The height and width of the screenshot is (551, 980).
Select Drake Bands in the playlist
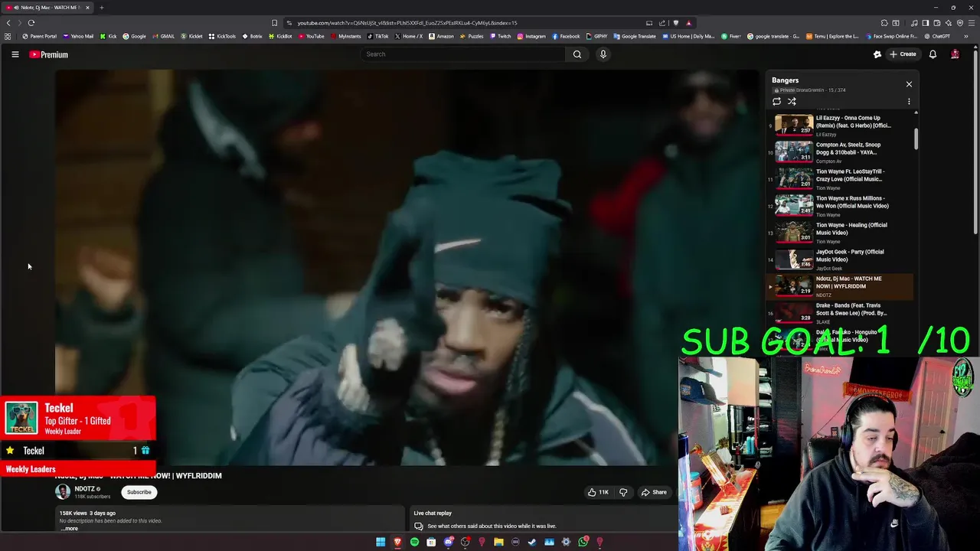[840, 312]
